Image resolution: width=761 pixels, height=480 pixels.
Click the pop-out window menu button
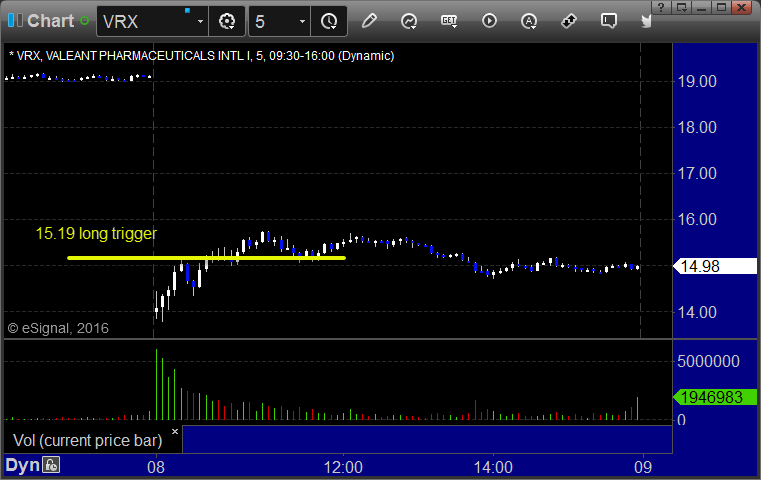point(681,7)
